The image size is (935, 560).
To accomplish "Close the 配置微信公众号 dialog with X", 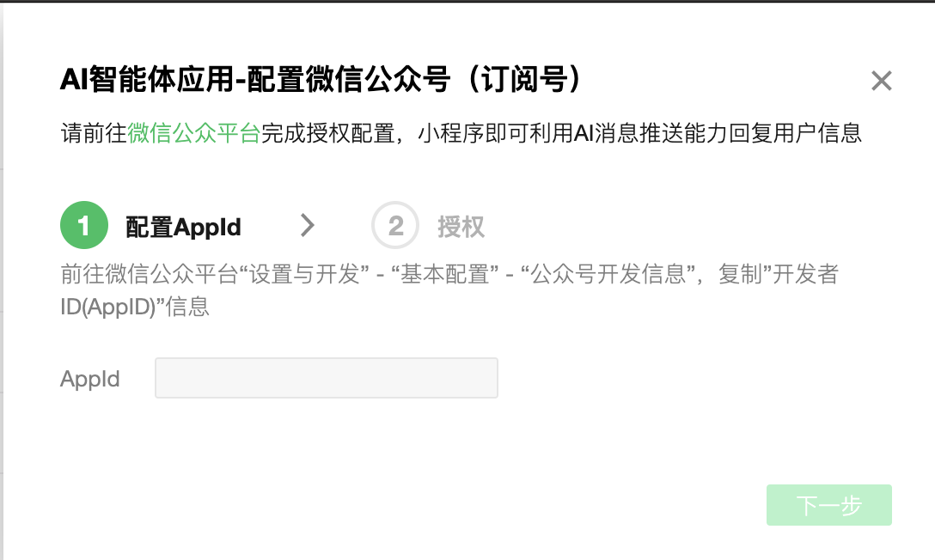I will (882, 81).
